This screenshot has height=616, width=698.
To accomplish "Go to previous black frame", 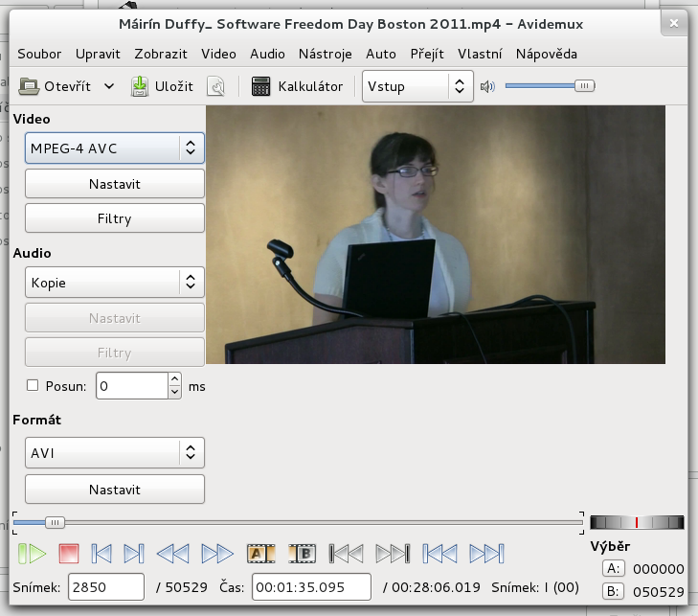I will 347,554.
